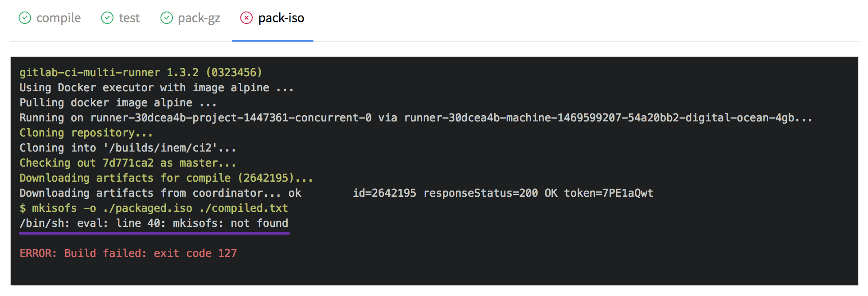Click the success check icon beside test
Image resolution: width=868 pixels, height=296 pixels.
(x=107, y=18)
